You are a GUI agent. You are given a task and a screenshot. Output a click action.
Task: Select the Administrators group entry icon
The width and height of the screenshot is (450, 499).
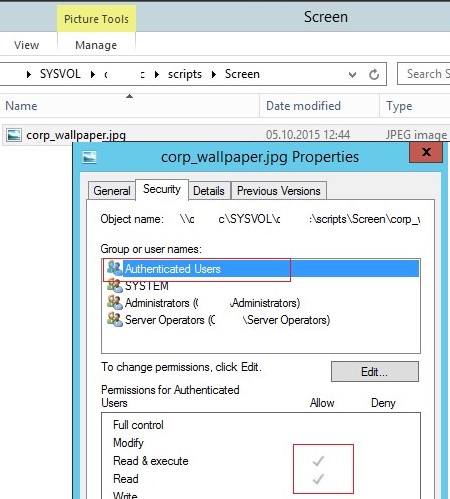115,302
